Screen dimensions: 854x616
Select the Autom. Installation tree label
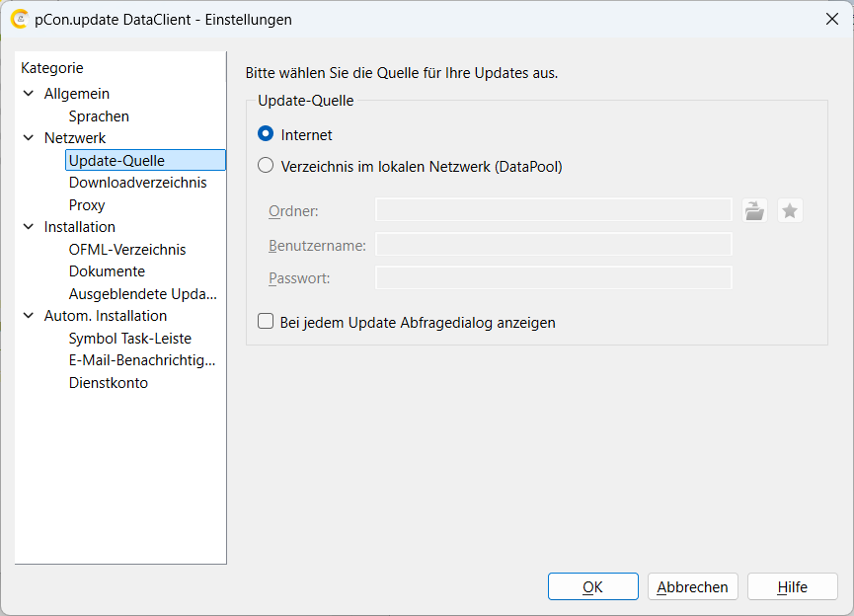tap(105, 316)
